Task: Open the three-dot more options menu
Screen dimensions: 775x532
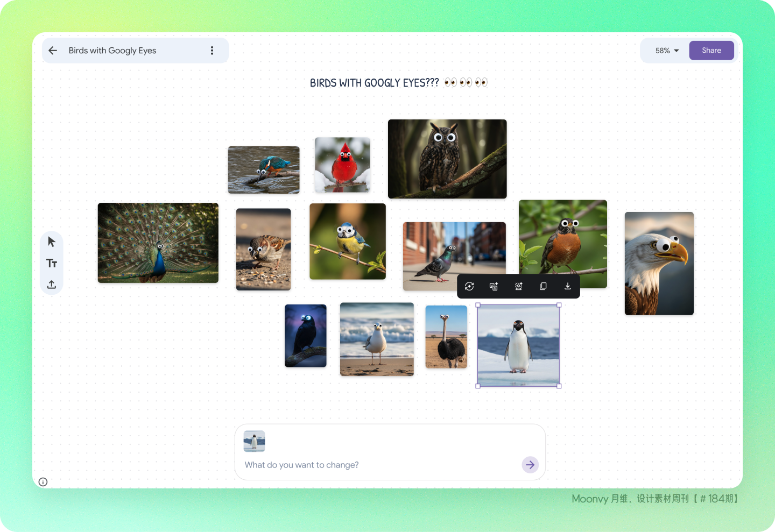Action: 212,51
